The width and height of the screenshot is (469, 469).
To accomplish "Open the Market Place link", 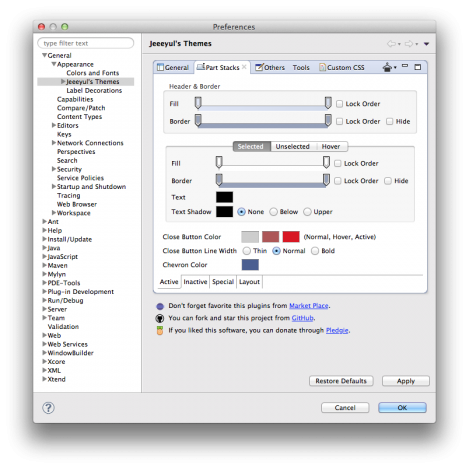I will pyautogui.click(x=309, y=306).
